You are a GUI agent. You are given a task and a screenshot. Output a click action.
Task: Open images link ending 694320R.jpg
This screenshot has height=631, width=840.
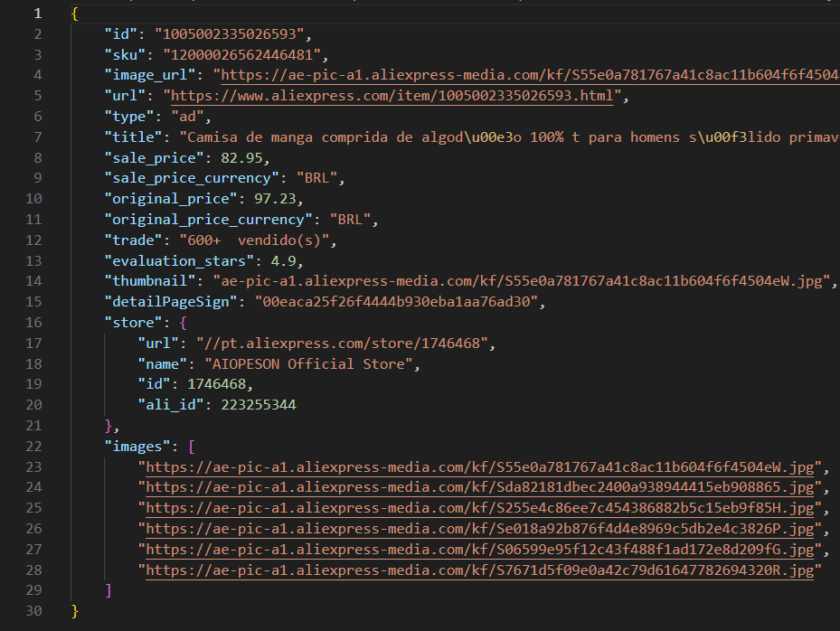(479, 570)
